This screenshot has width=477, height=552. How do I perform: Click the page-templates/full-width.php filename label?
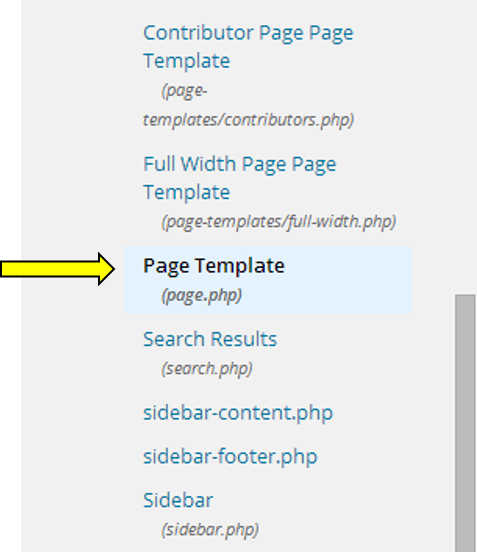278,222
